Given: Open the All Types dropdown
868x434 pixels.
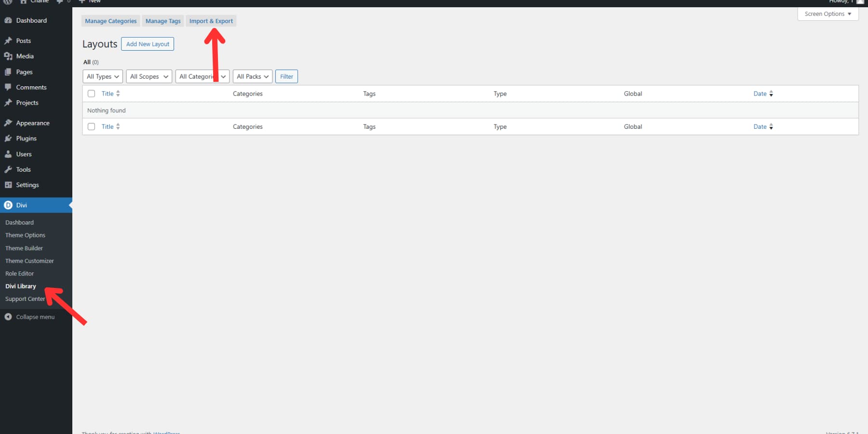Looking at the screenshot, I should coord(102,76).
